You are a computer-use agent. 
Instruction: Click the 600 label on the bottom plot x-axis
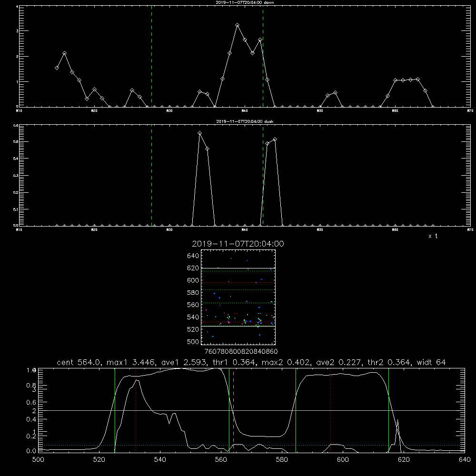click(x=343, y=460)
